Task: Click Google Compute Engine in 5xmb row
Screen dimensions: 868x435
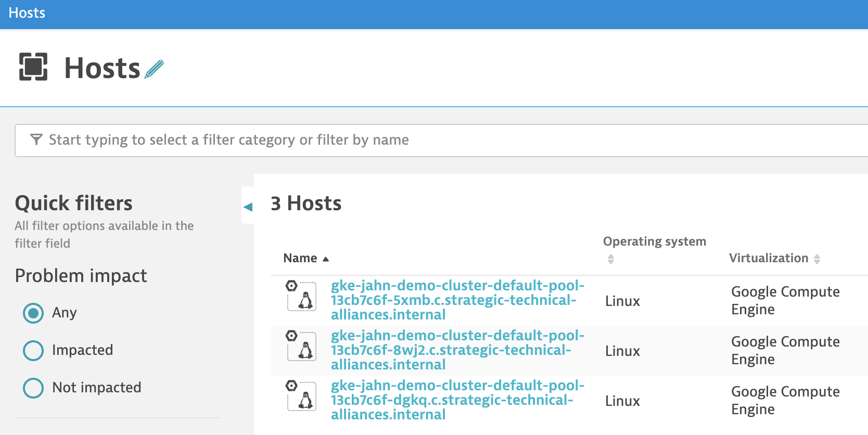Action: [x=785, y=300]
